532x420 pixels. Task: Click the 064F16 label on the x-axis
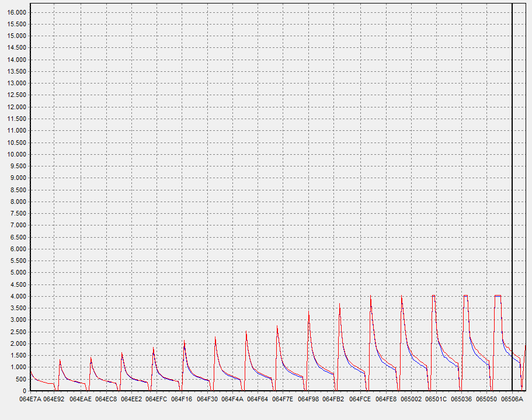point(182,400)
